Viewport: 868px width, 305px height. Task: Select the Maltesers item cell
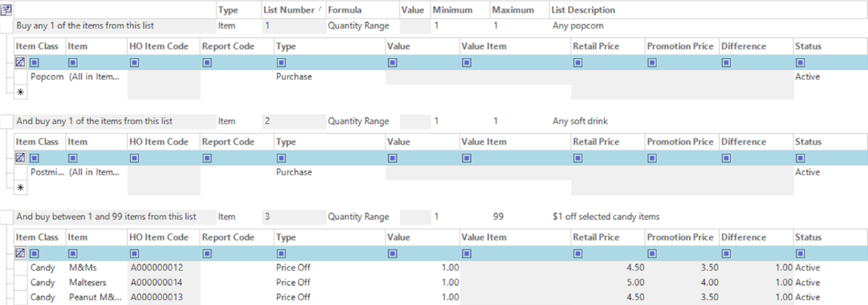pos(97,283)
